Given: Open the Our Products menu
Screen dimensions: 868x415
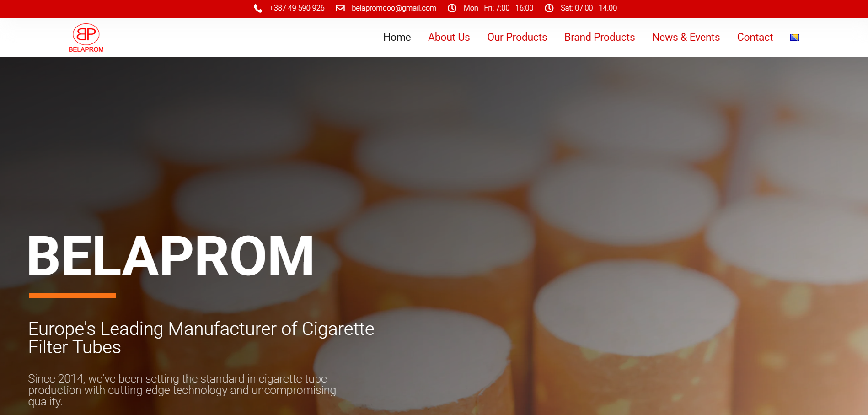Looking at the screenshot, I should (x=517, y=38).
